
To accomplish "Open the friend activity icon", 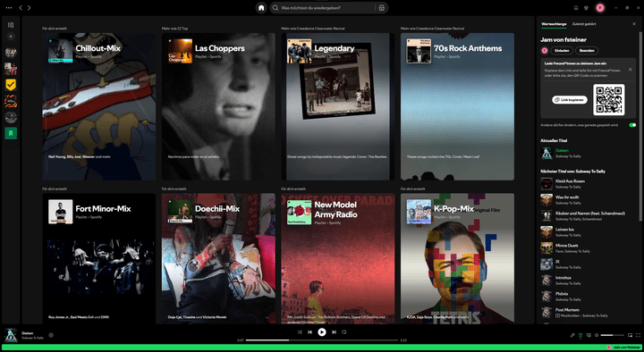I will (x=586, y=8).
